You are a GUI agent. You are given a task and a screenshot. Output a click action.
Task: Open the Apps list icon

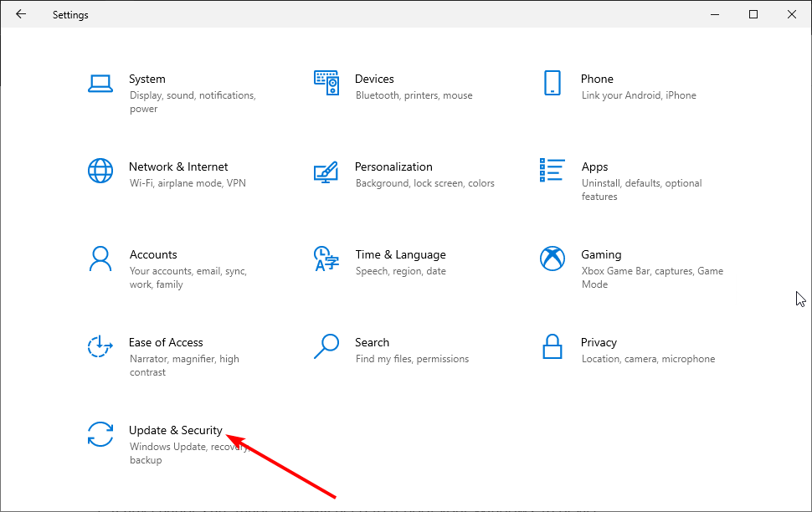[552, 171]
